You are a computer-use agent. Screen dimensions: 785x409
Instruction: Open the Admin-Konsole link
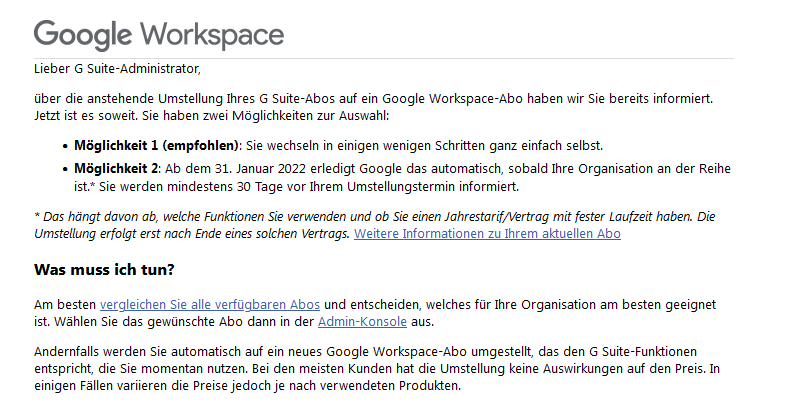[x=363, y=322]
